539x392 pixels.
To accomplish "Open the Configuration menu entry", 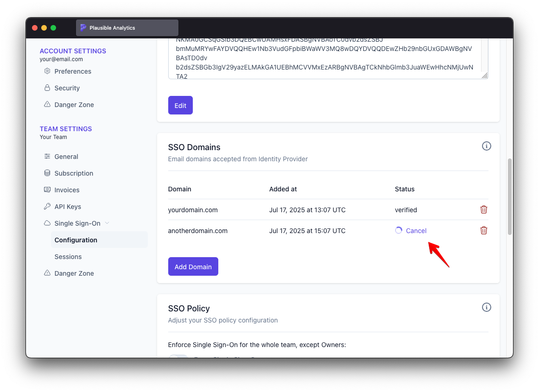I will (x=76, y=240).
